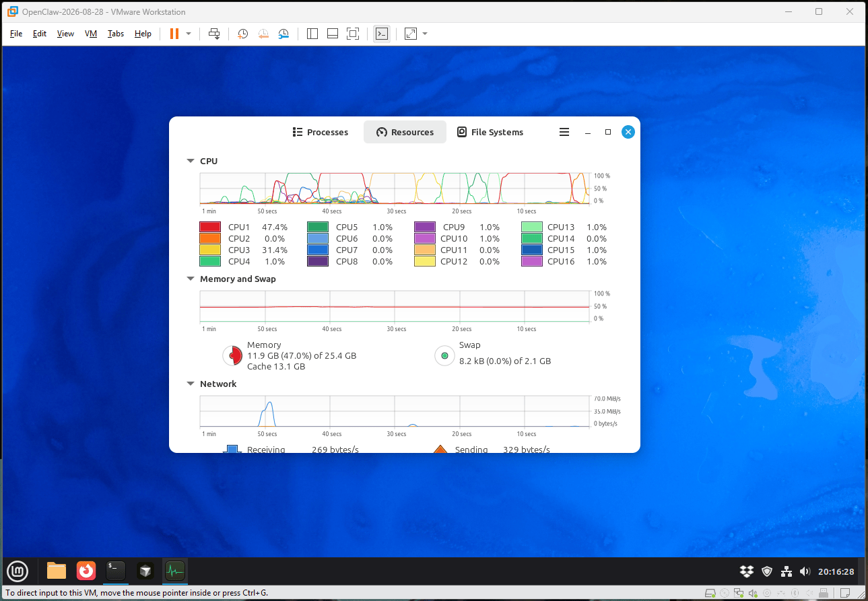The height and width of the screenshot is (601, 868).
Task: Open the power options dropdown beside pause
Action: [189, 34]
